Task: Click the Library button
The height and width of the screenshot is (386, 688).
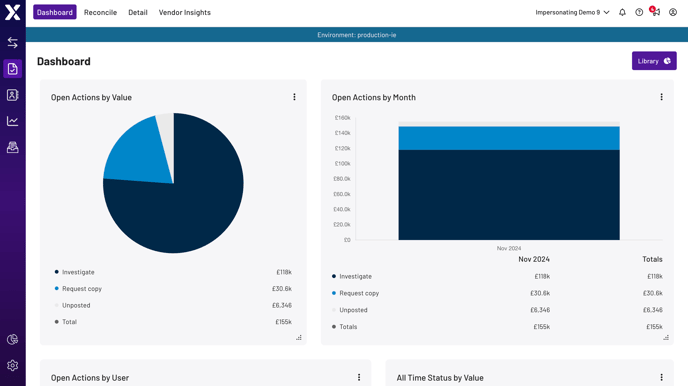Action: [654, 61]
